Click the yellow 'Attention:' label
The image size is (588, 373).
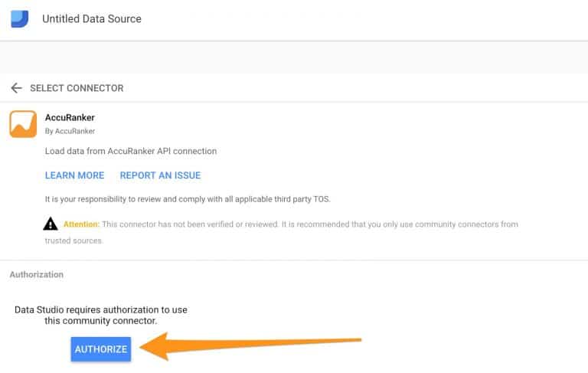click(81, 224)
